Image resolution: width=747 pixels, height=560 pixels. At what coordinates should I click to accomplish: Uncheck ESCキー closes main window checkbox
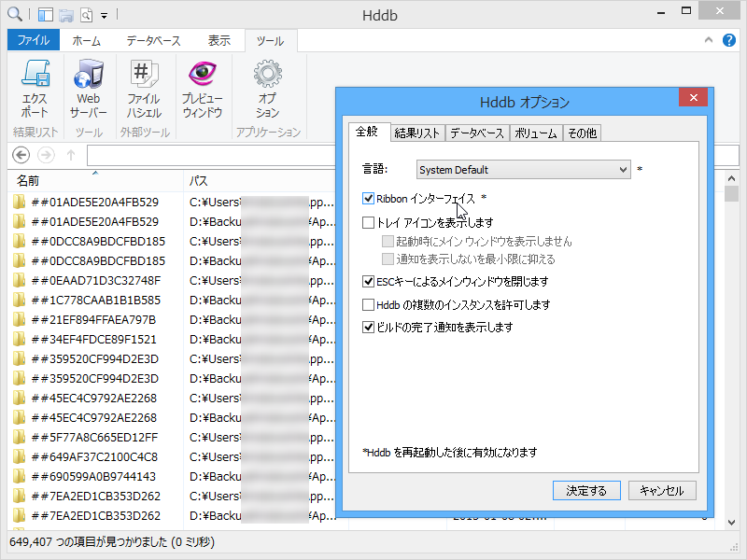click(x=368, y=282)
